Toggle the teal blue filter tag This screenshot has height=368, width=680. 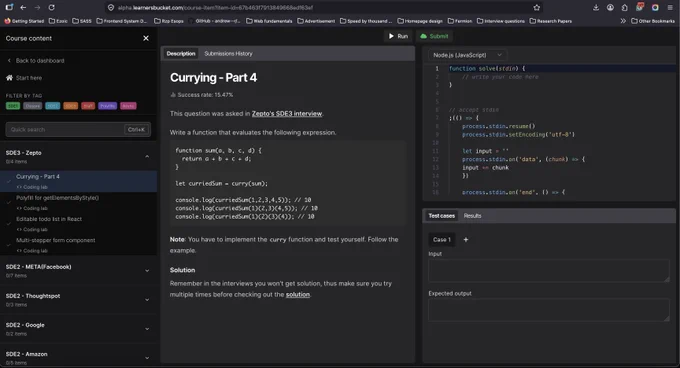52,106
